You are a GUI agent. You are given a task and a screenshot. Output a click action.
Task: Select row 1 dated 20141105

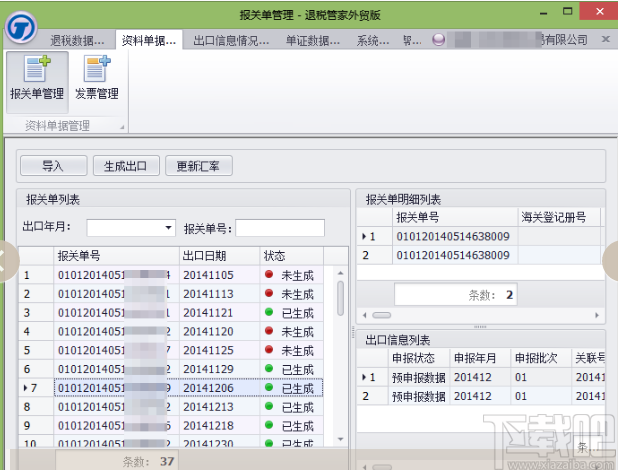[x=171, y=275]
